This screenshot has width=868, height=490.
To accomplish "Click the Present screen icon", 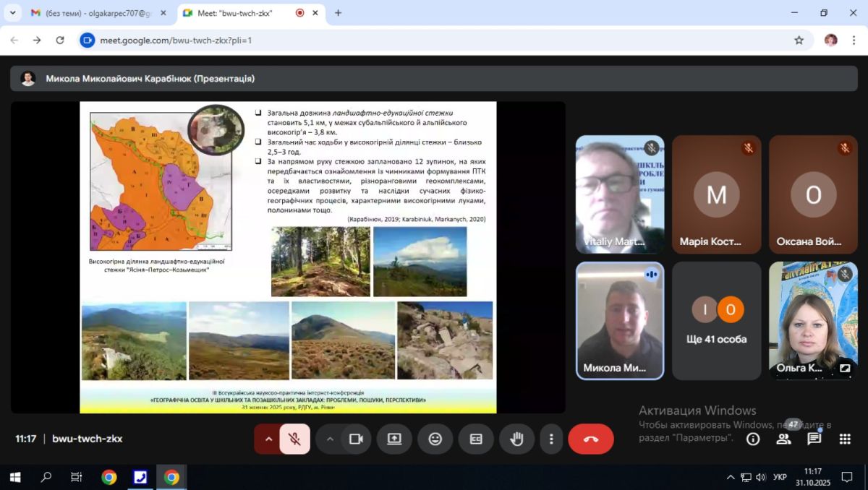I will coord(394,439).
